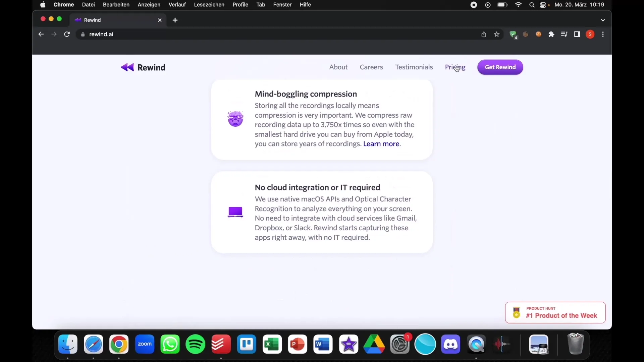Open the Verlauf menu

(177, 5)
